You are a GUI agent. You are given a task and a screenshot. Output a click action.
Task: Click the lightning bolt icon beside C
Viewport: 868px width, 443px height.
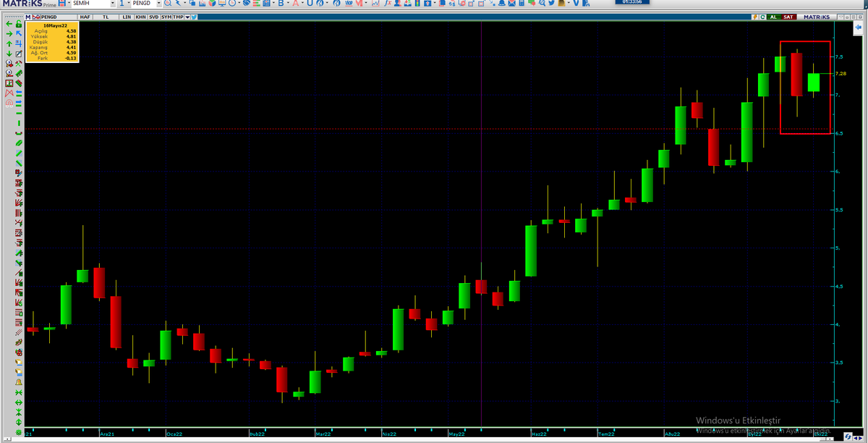pos(755,17)
